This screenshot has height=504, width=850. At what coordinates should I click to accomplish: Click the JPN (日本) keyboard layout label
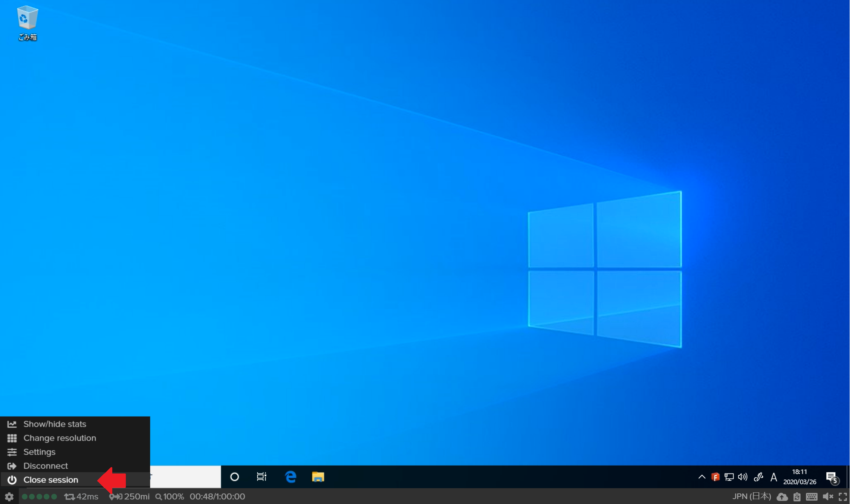point(751,496)
